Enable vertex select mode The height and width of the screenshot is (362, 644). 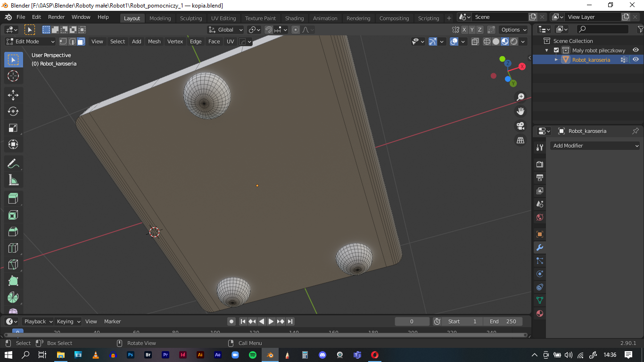pyautogui.click(x=63, y=41)
